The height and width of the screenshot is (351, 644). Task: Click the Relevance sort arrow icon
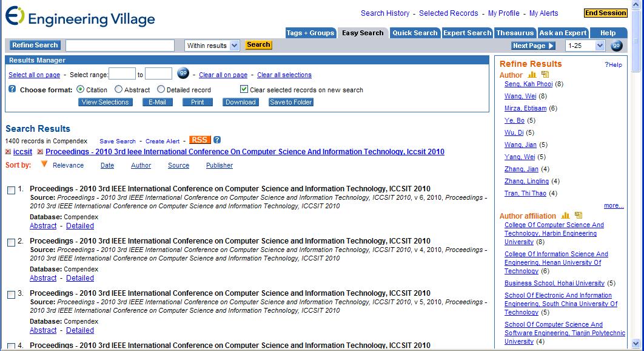[x=44, y=164]
